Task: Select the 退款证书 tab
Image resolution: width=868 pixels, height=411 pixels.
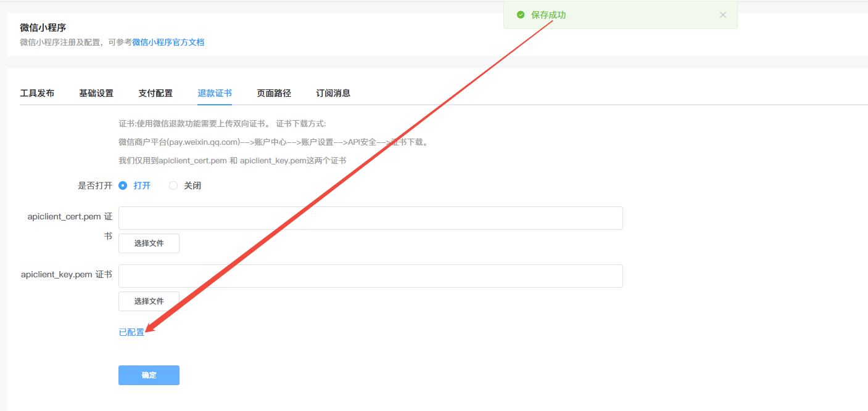Action: point(215,93)
